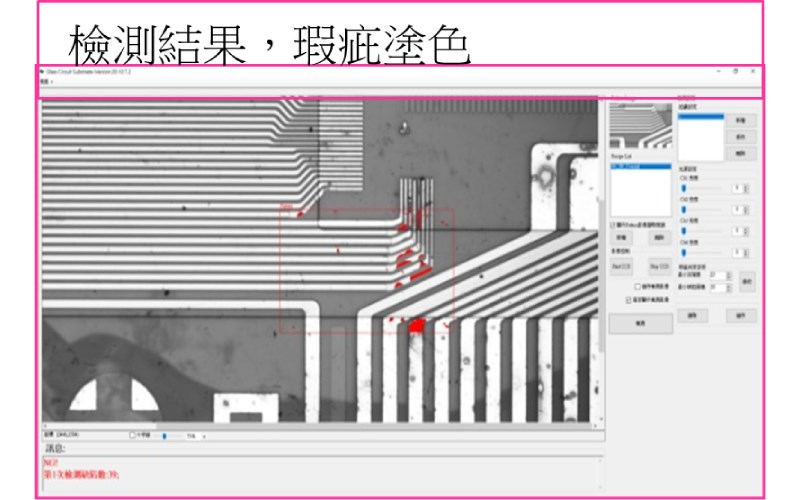
Task: Maximize the Glass Circuit Substrate window
Action: [x=736, y=72]
